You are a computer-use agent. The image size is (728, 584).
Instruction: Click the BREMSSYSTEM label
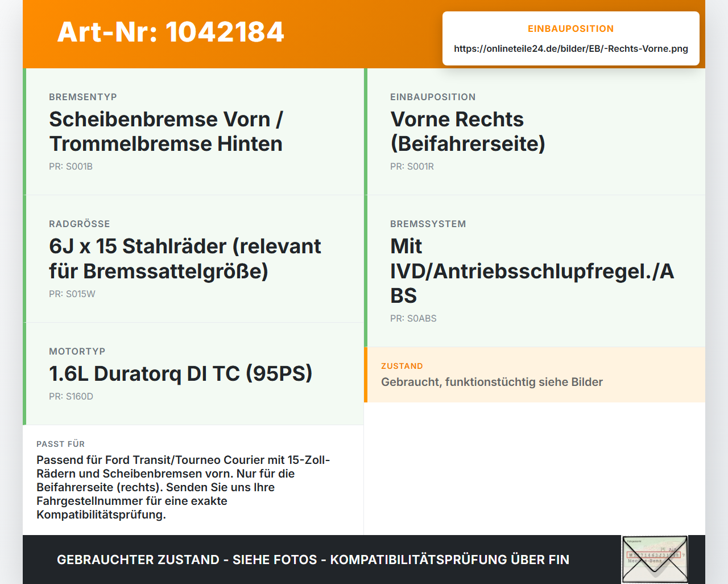click(428, 224)
